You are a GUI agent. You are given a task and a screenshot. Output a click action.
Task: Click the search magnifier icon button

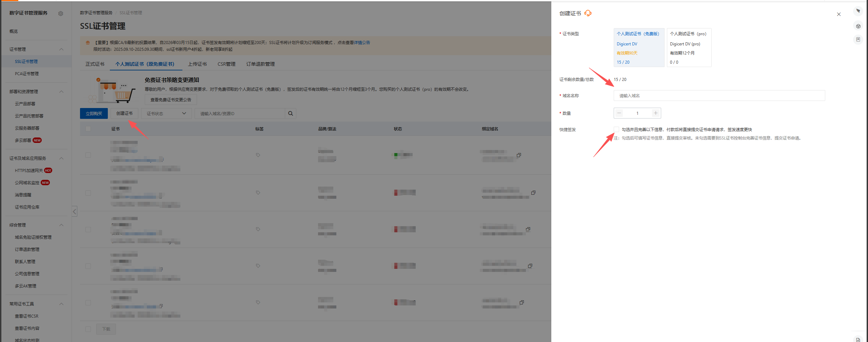click(291, 113)
